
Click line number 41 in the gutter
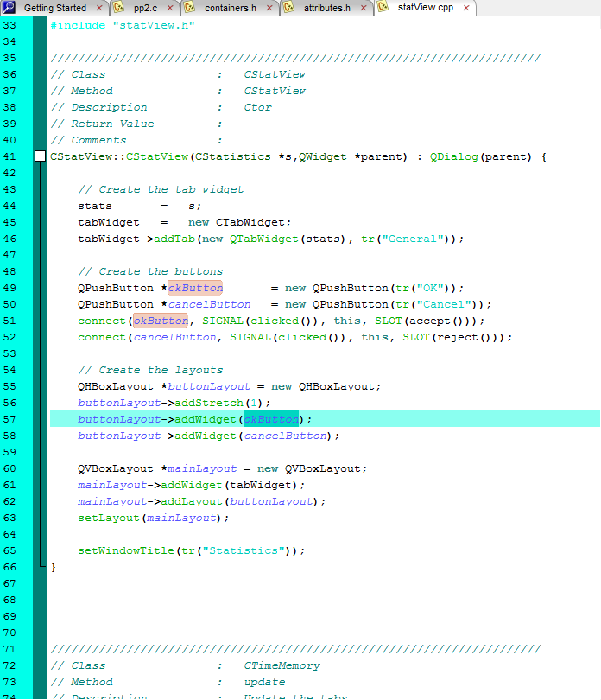(x=10, y=156)
